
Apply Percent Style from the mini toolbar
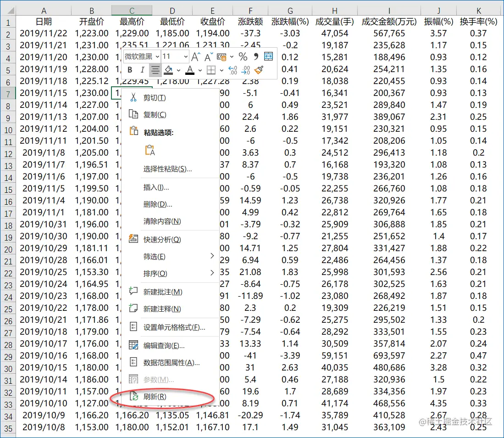(x=243, y=56)
